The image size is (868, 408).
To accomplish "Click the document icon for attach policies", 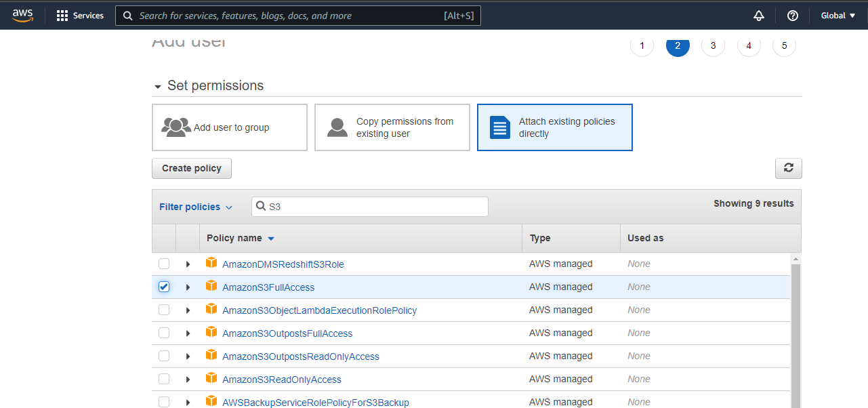I will pos(500,127).
